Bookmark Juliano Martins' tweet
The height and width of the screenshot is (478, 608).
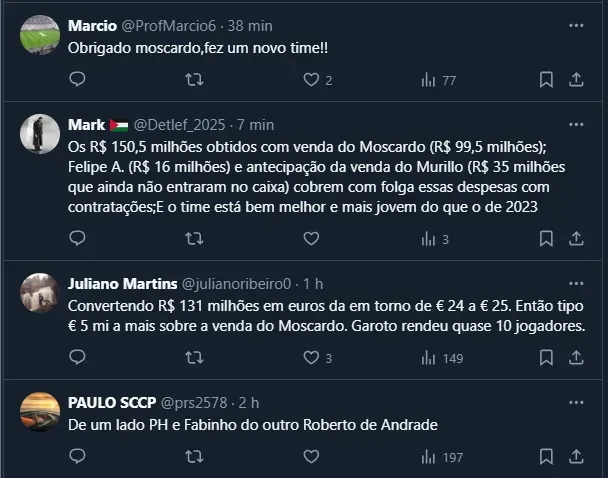coord(546,357)
